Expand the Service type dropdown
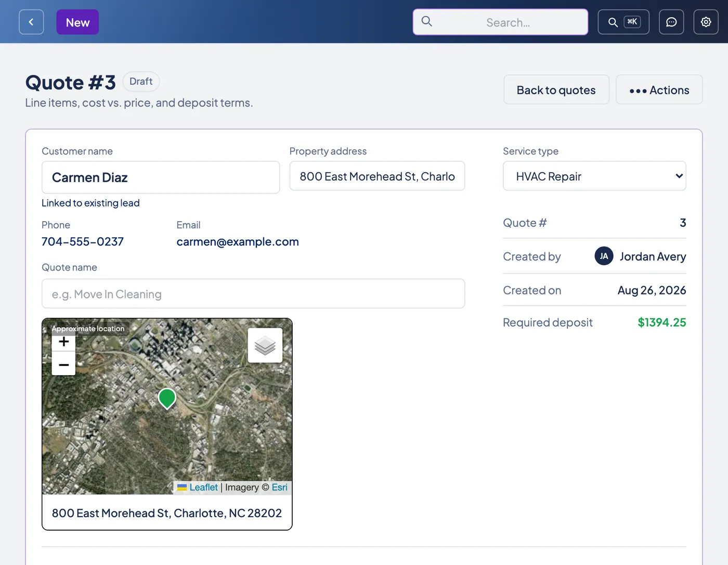728x565 pixels. click(594, 176)
